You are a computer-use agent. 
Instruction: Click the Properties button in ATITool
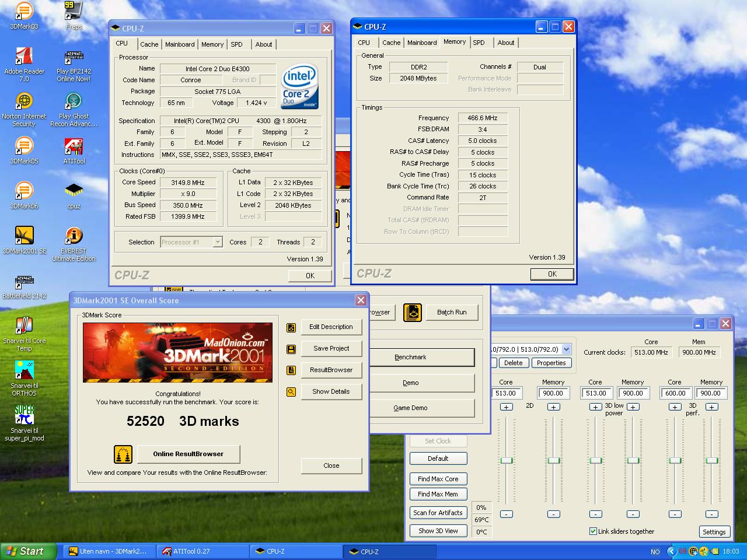[551, 363]
